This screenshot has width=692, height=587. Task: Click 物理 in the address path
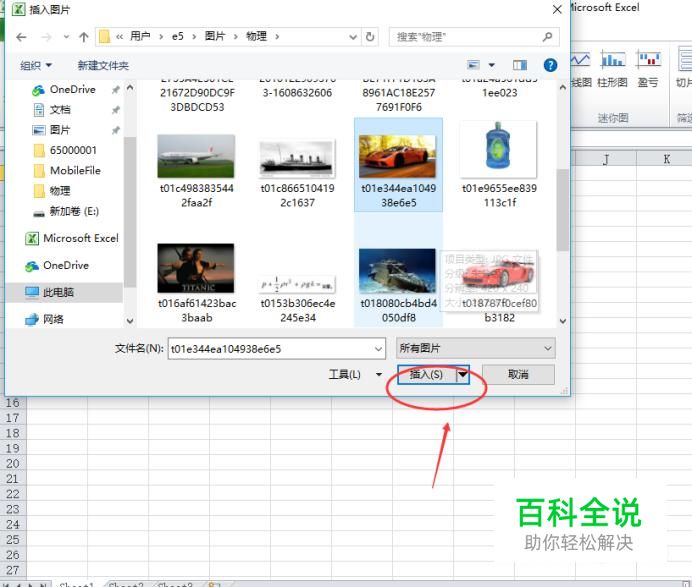(x=256, y=36)
